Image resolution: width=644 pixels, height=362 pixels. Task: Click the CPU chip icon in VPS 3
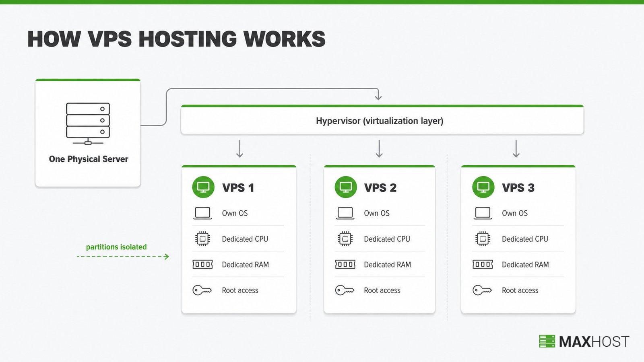(483, 239)
